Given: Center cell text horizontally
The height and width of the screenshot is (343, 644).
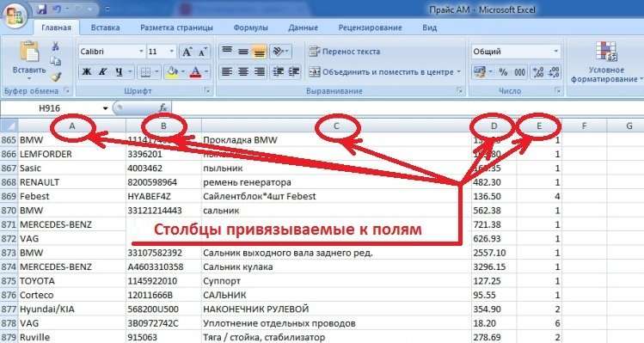Looking at the screenshot, I should [x=243, y=72].
